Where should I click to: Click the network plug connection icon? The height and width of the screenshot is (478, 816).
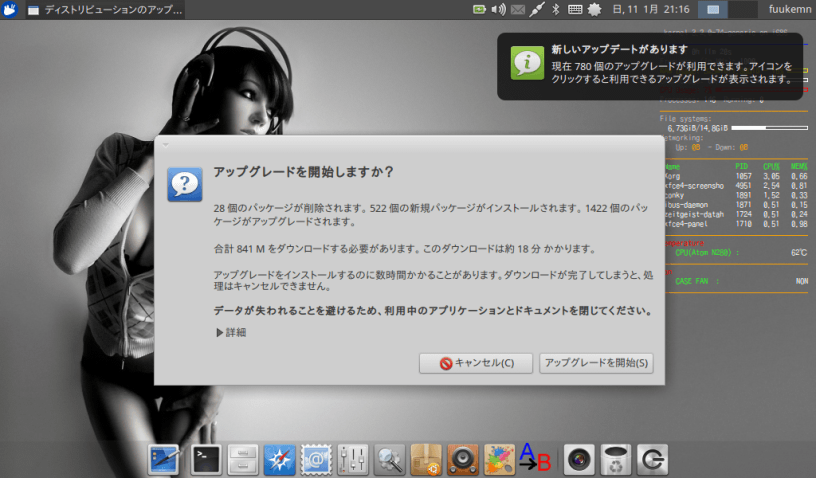point(537,9)
